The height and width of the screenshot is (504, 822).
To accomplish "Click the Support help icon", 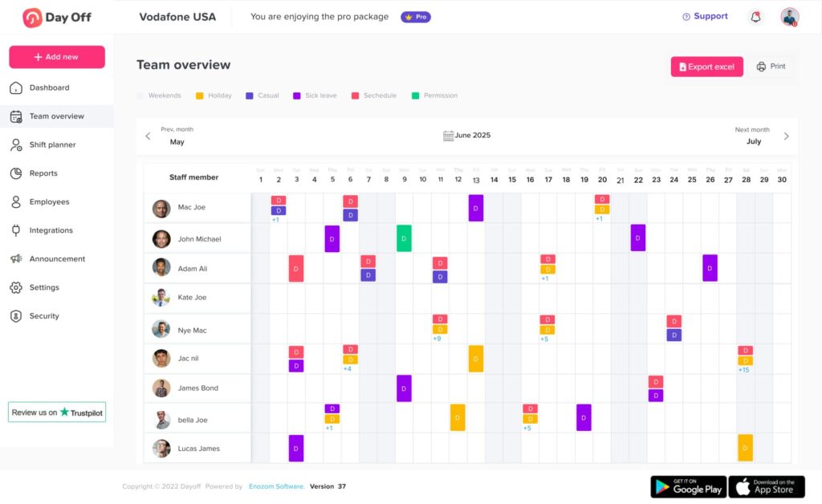I will [686, 17].
